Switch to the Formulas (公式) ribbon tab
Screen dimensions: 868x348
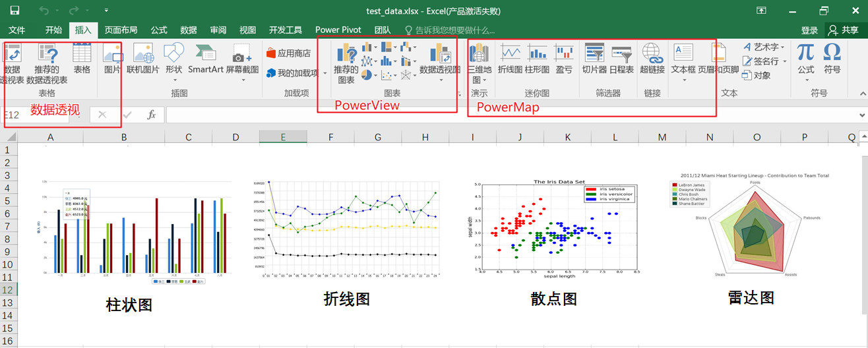point(159,30)
